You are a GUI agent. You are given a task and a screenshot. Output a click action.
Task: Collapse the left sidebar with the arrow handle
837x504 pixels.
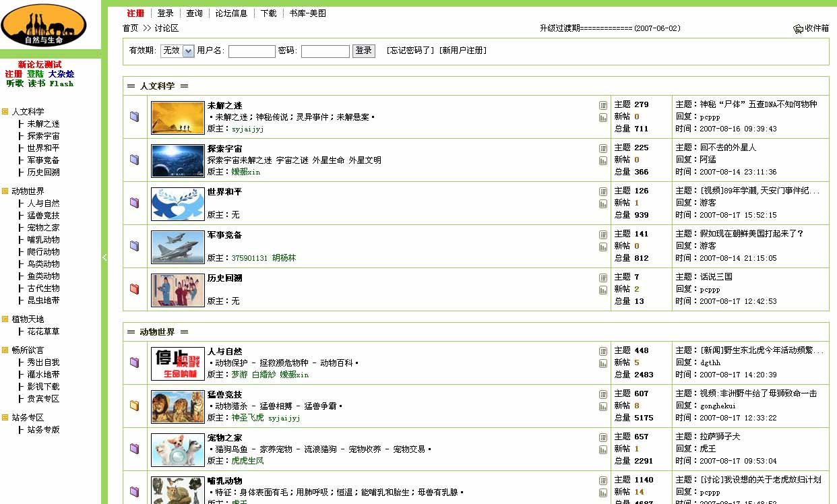click(104, 257)
